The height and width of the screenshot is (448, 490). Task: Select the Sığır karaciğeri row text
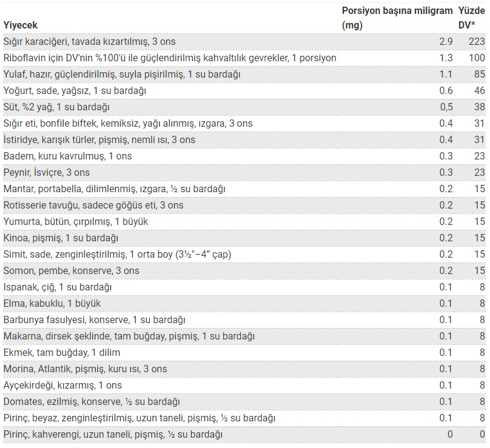click(89, 42)
